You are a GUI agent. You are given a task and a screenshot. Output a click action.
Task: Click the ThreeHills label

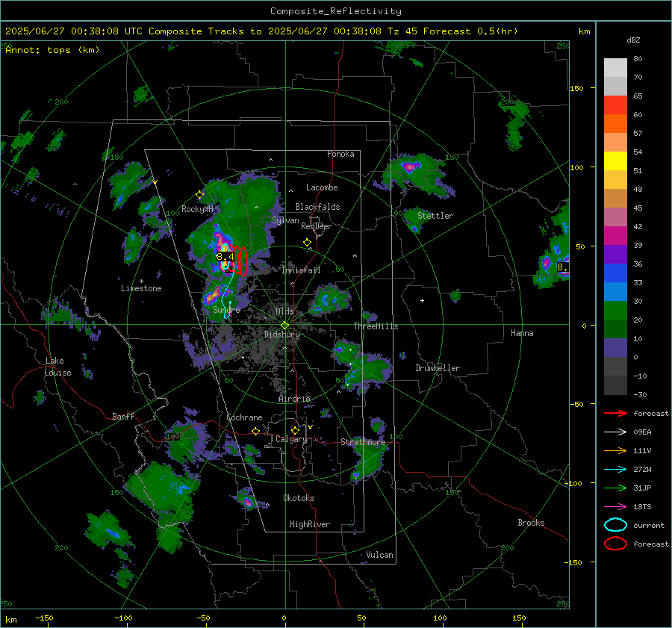point(376,326)
